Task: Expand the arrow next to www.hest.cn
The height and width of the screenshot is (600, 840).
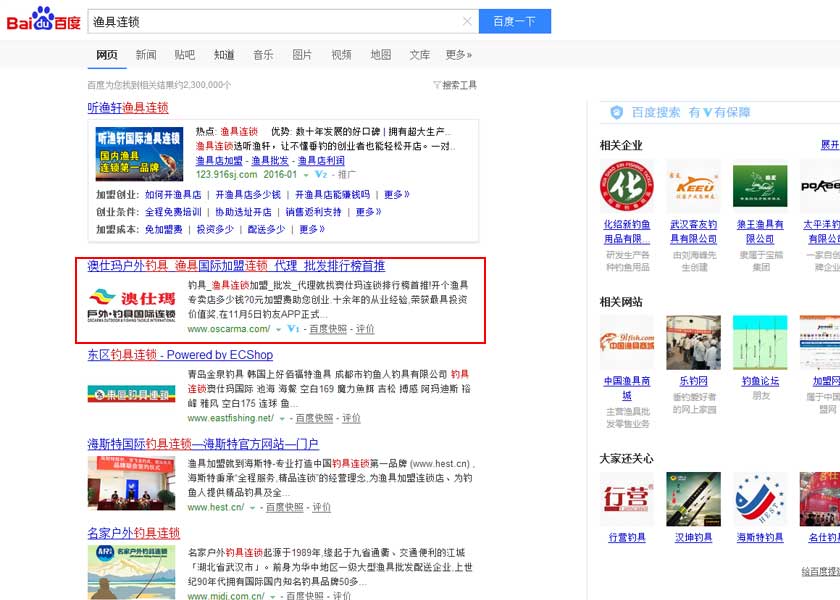Action: click(x=252, y=508)
